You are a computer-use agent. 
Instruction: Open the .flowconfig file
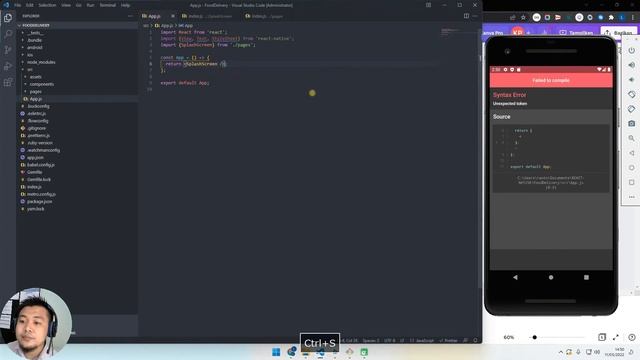coord(38,121)
